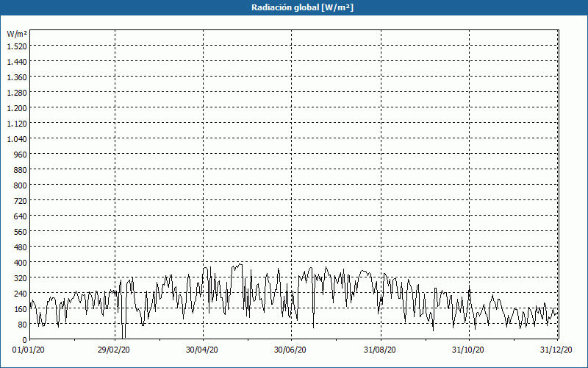The height and width of the screenshot is (368, 588).
Task: Click the 1.360 y-axis label
Action: pyautogui.click(x=17, y=77)
